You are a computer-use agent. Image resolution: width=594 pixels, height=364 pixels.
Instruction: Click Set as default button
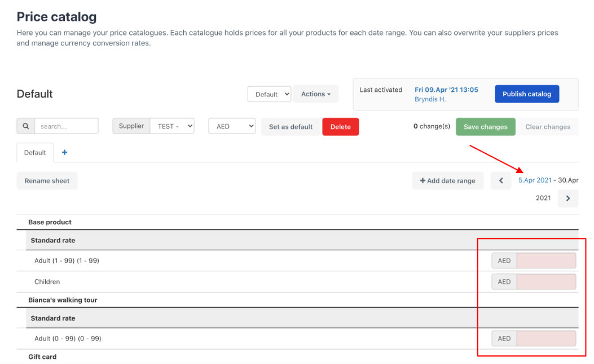pos(291,127)
